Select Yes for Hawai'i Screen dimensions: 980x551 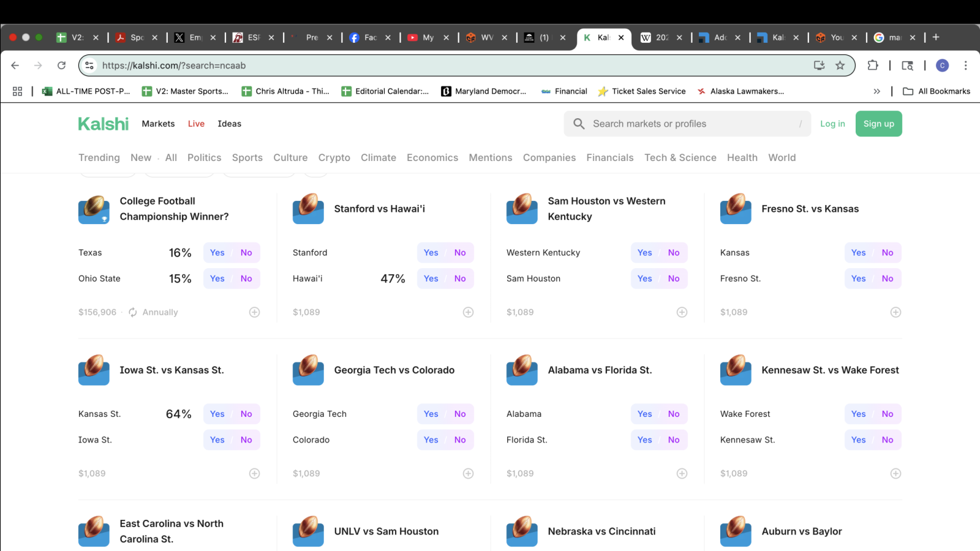pyautogui.click(x=431, y=279)
